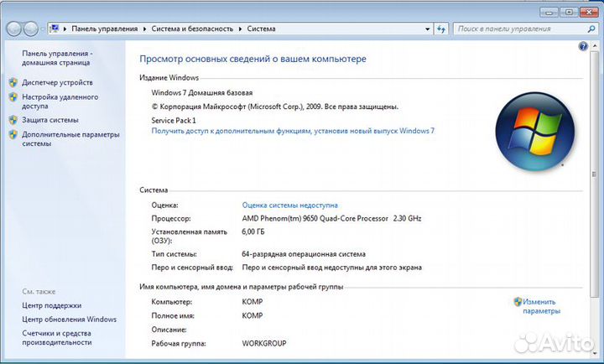Click the shield icon beside Изменить параметры
This screenshot has width=604, height=364.
point(518,302)
